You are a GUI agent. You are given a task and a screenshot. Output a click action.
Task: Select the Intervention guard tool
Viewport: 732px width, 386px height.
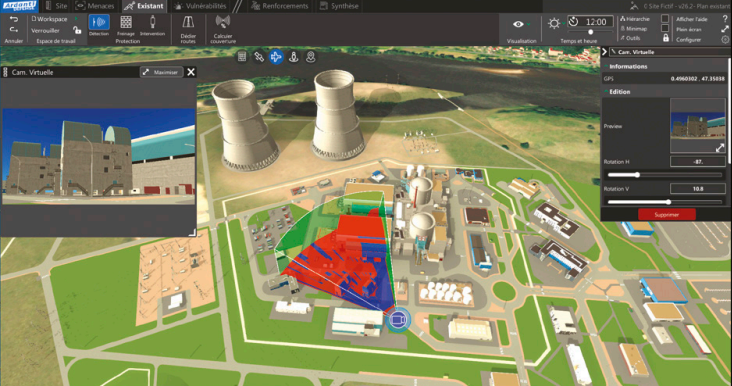(152, 22)
